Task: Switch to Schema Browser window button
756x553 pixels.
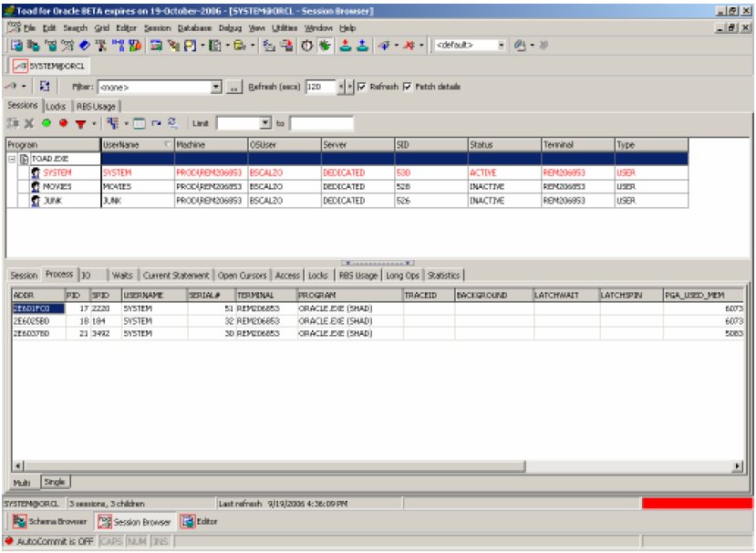Action: click(50, 522)
